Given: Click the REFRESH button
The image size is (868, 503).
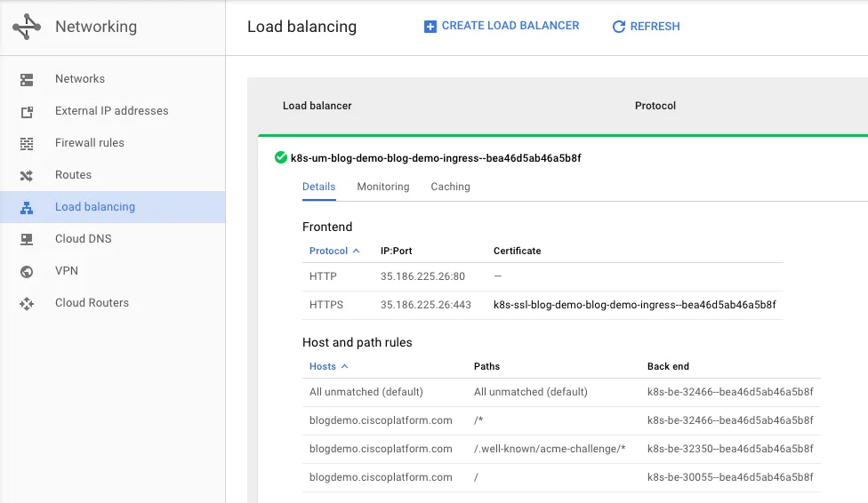Looking at the screenshot, I should point(646,27).
